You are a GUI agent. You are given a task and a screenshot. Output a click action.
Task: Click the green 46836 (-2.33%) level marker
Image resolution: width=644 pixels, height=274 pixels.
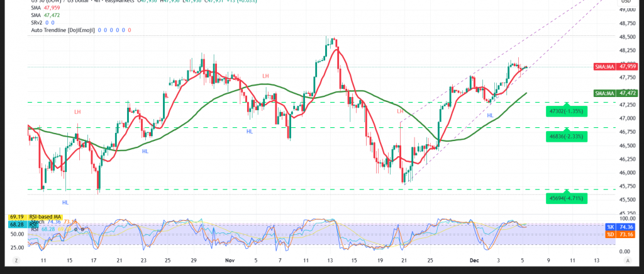click(566, 135)
